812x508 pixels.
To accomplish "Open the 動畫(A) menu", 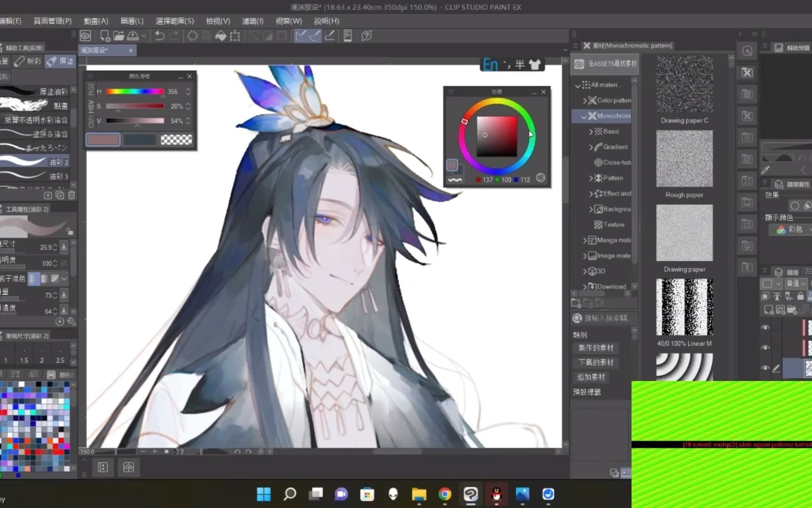I will [x=96, y=21].
